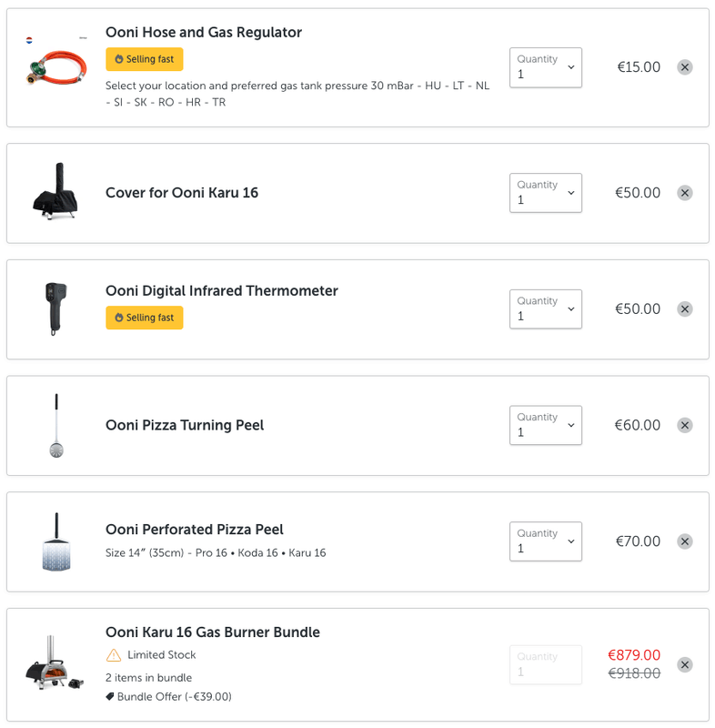Expand quantity selector for Perforated Pizza Peel
The image size is (715, 728).
[545, 541]
